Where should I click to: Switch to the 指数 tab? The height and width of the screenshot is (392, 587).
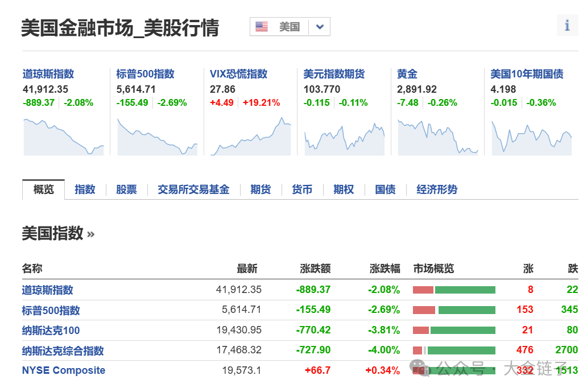[85, 189]
